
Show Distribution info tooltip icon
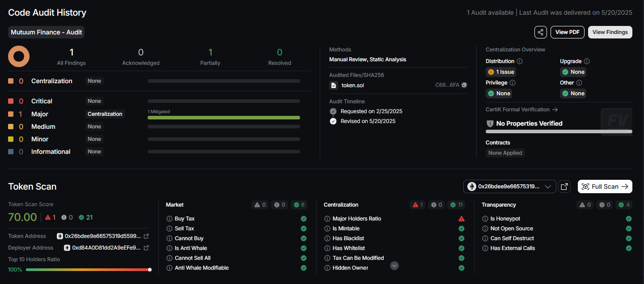[x=520, y=61]
